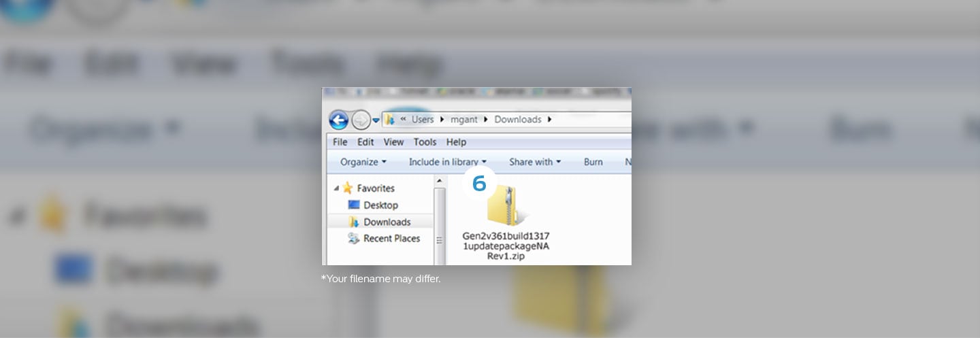Collapse the Favorites tree group
Viewport: 980px width, 338px height.
click(336, 188)
